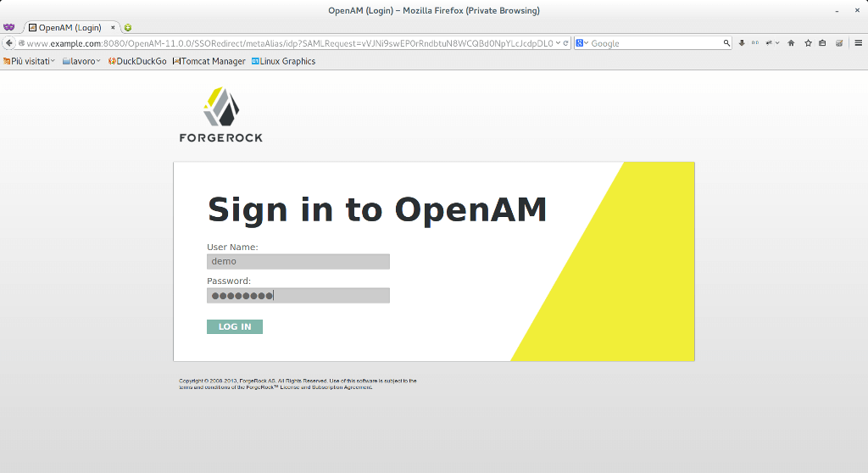Open the Tomcat Manager bookmark

pos(209,62)
